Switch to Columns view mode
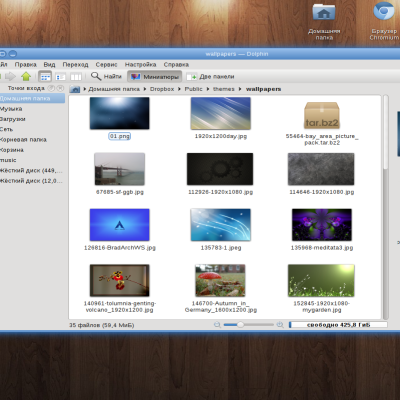 pos(76,77)
